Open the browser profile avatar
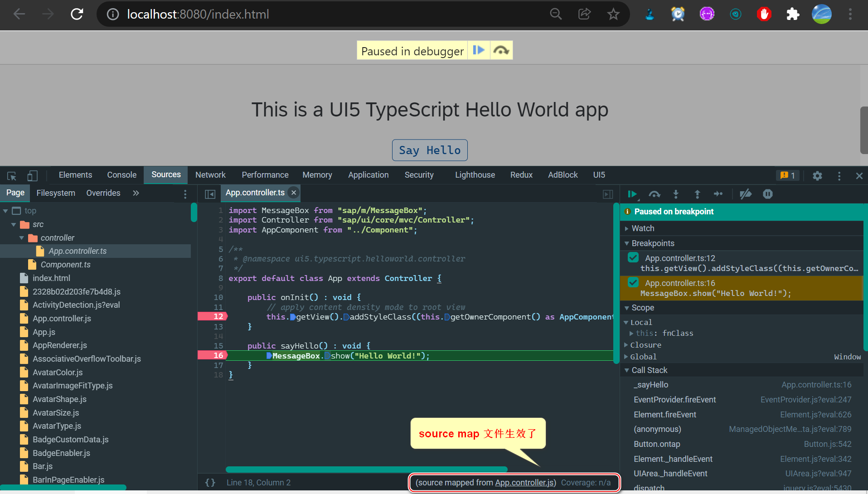This screenshot has width=868, height=494. pos(822,14)
